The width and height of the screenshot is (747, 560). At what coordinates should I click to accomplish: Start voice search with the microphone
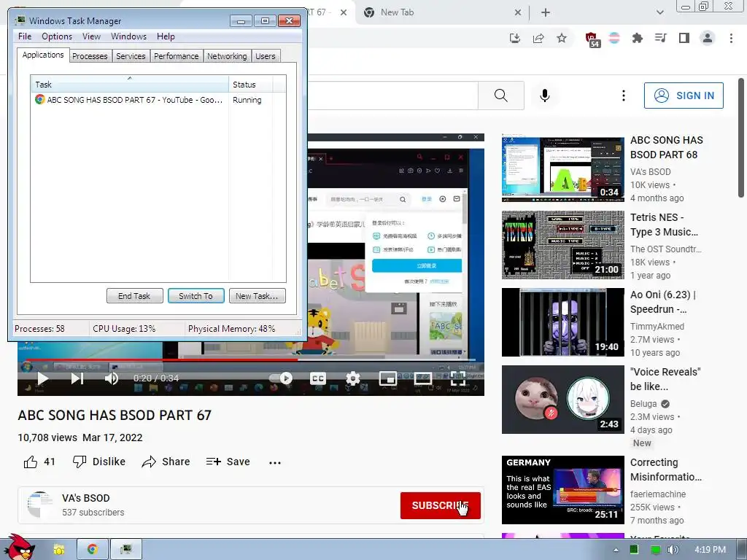click(544, 96)
